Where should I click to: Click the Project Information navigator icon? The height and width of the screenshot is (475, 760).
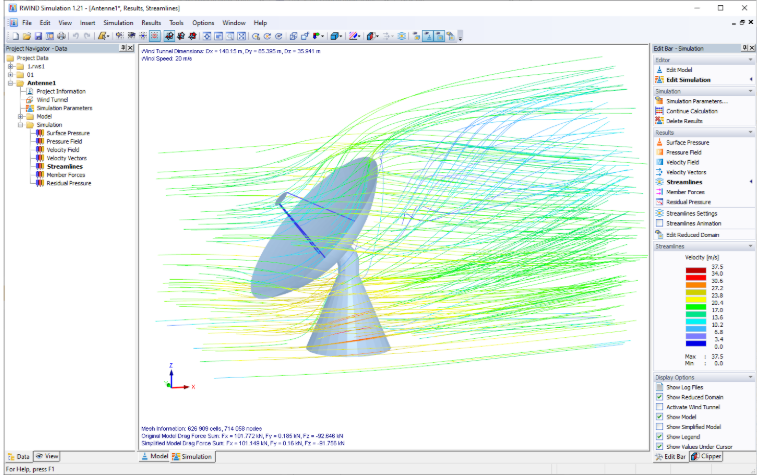click(x=30, y=91)
